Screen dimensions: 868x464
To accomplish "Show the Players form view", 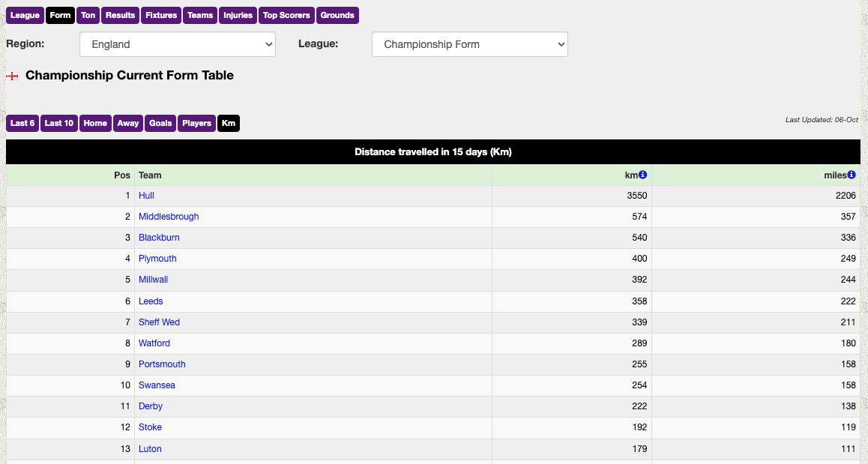I will click(x=196, y=123).
